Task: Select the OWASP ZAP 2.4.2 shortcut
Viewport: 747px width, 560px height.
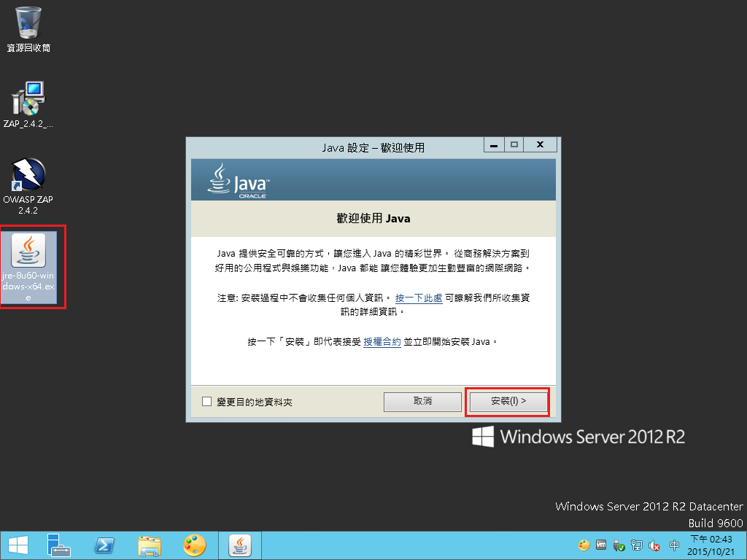Action: (28, 186)
